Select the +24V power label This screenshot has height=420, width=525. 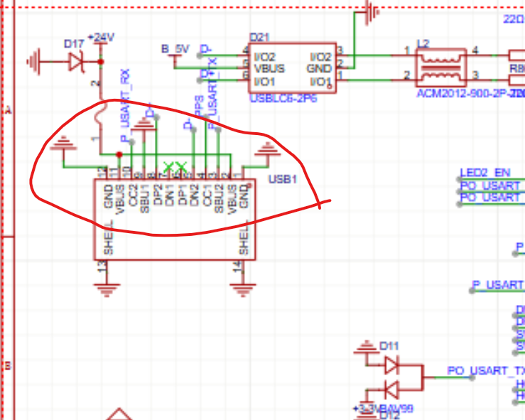(x=100, y=37)
